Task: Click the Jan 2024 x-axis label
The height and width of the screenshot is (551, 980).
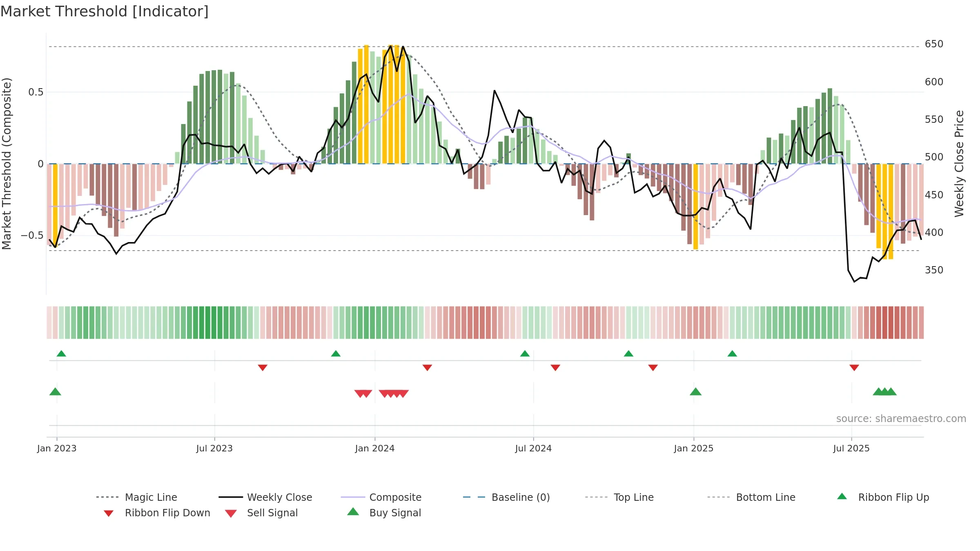Action: tap(375, 448)
